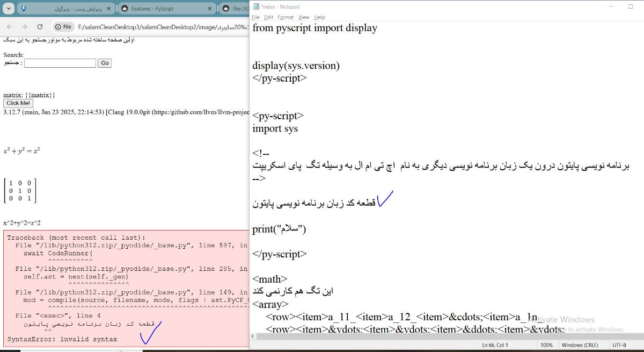Open the View menu in Notepad
The height and width of the screenshot is (352, 644).
[x=304, y=17]
